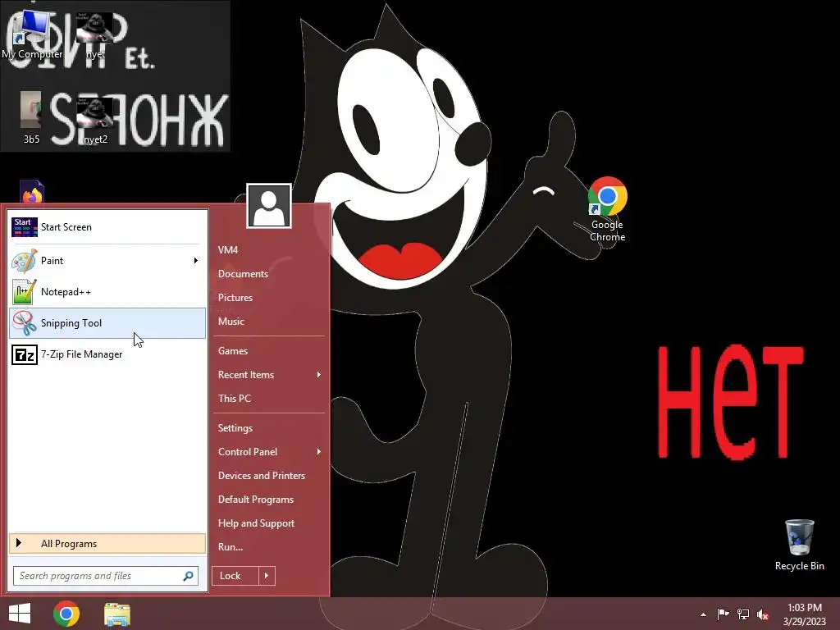Click the Search programs and files box
This screenshot has height=630, width=840.
pyautogui.click(x=106, y=576)
